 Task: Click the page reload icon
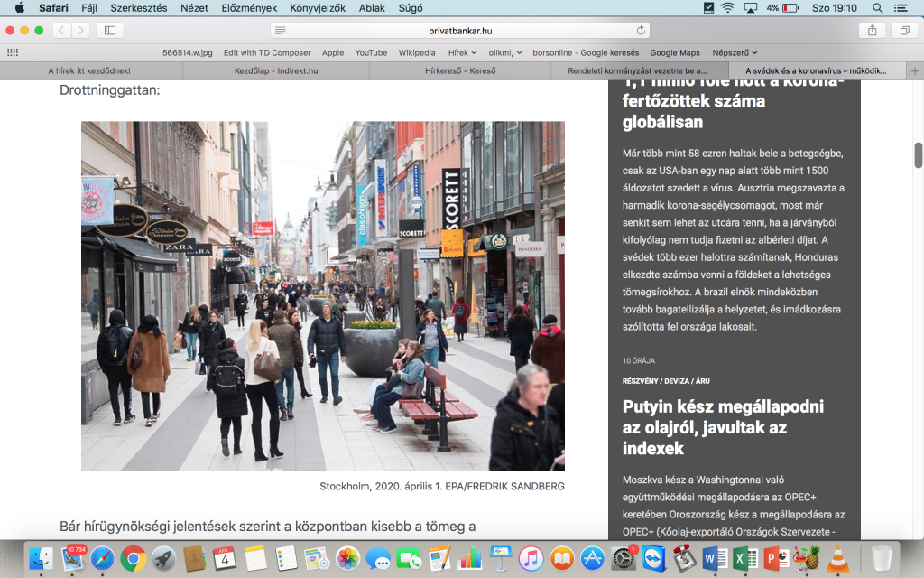click(x=641, y=30)
